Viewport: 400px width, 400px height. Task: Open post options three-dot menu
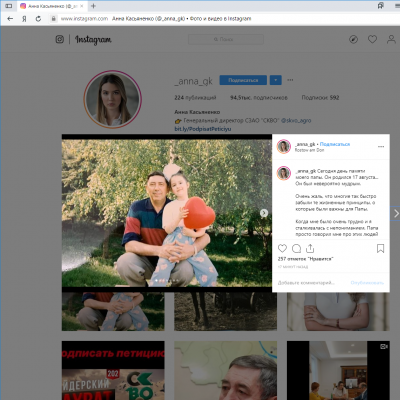click(381, 147)
